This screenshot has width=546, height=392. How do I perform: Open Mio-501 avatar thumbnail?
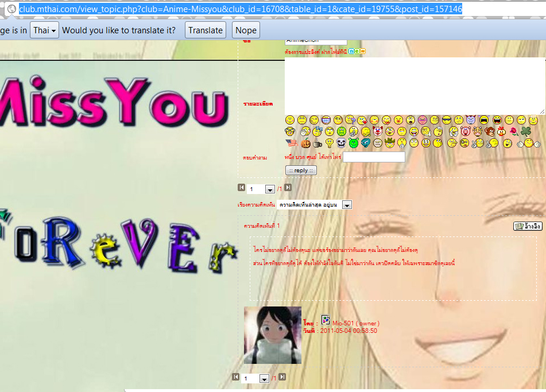273,335
